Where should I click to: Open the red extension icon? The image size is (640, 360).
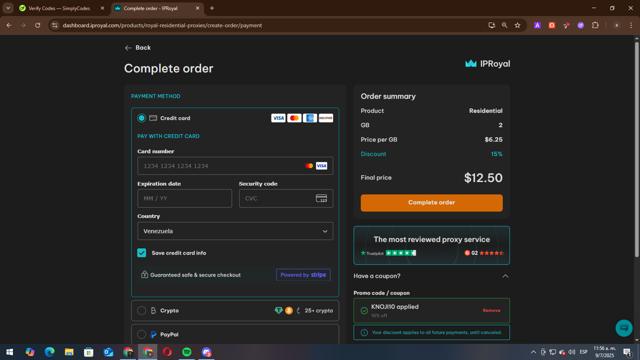coord(552,25)
